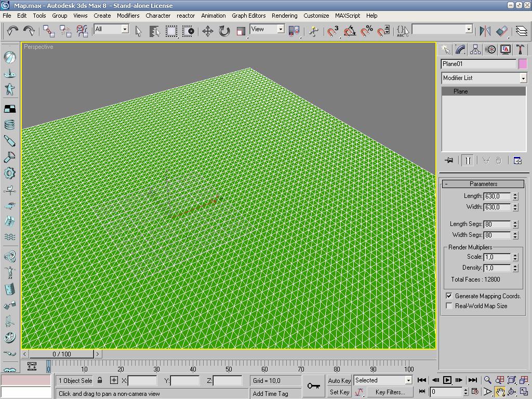The image size is (532, 399).
Task: Choose the Select Object arrow tool
Action: [138, 31]
